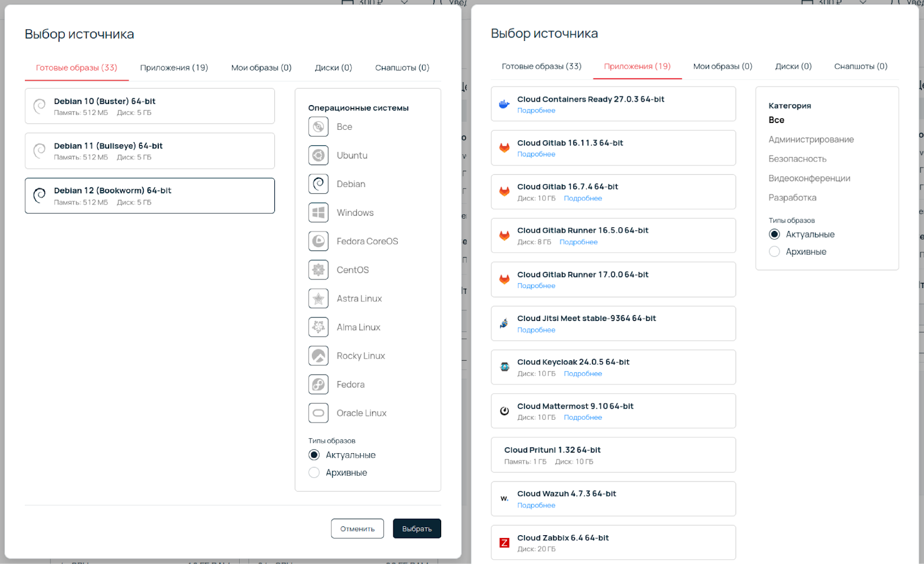Choose the Разработка category
This screenshot has width=924, height=564.
(x=792, y=197)
